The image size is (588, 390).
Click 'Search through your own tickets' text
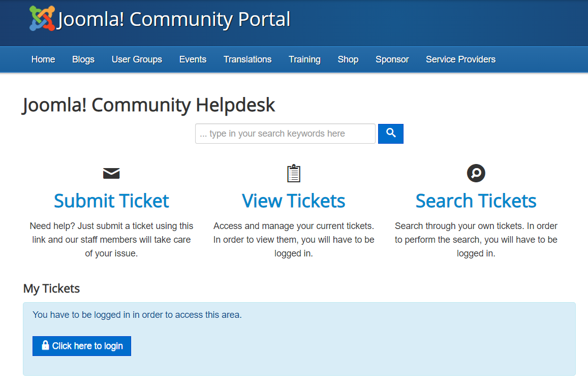coord(476,240)
